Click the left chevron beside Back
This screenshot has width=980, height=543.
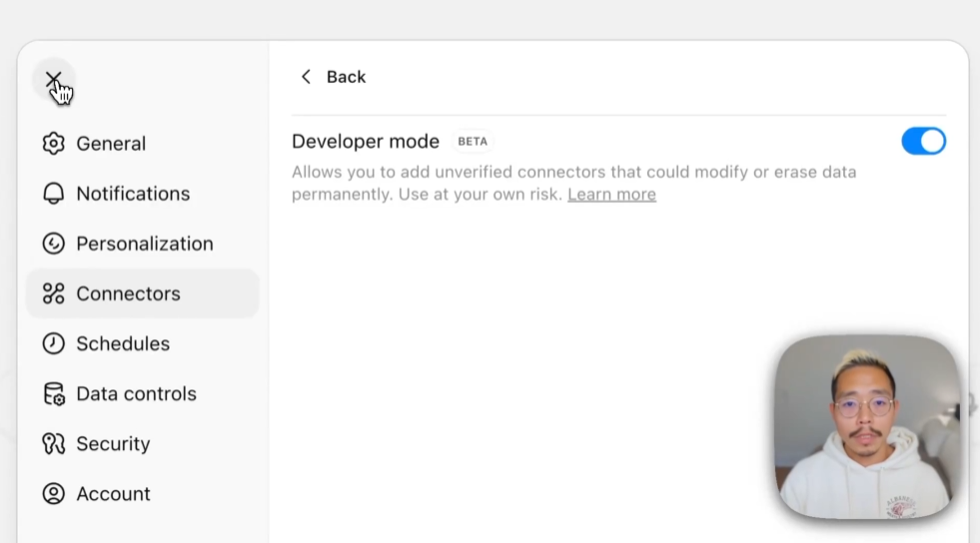coord(306,77)
